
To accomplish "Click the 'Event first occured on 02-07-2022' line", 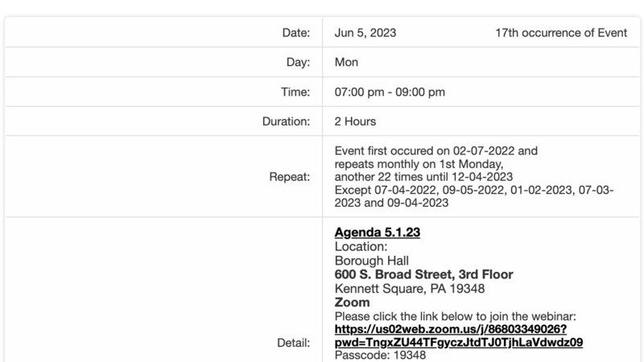I will click(436, 150).
